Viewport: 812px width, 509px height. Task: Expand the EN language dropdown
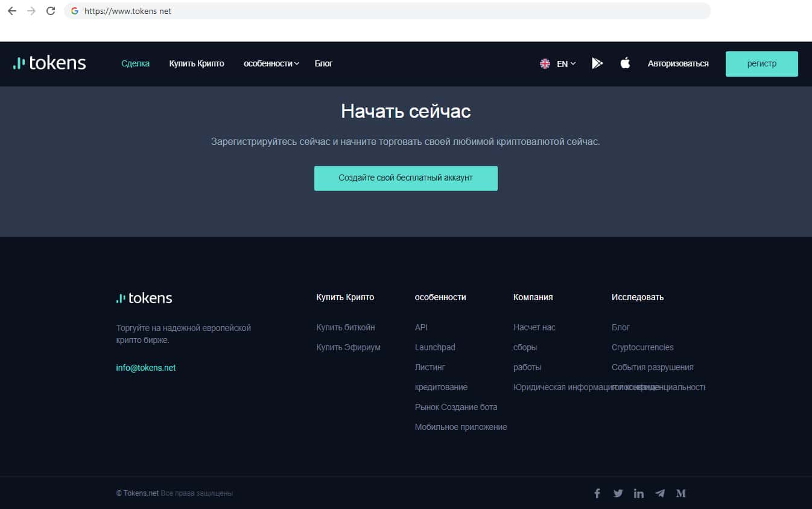click(558, 63)
